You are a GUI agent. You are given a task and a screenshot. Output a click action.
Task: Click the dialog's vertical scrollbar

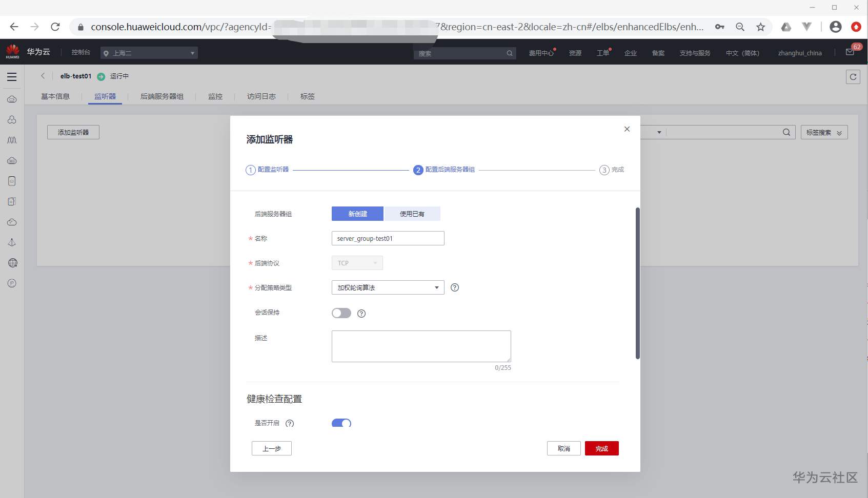638,283
